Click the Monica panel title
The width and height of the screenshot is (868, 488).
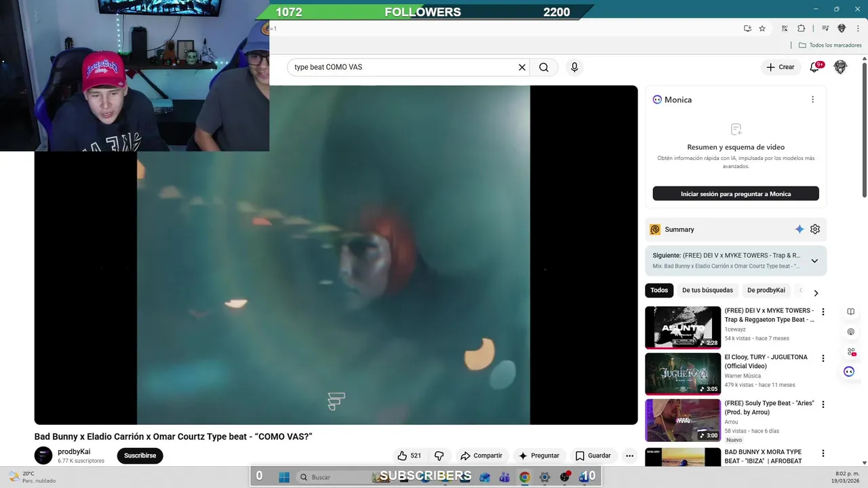click(x=678, y=100)
